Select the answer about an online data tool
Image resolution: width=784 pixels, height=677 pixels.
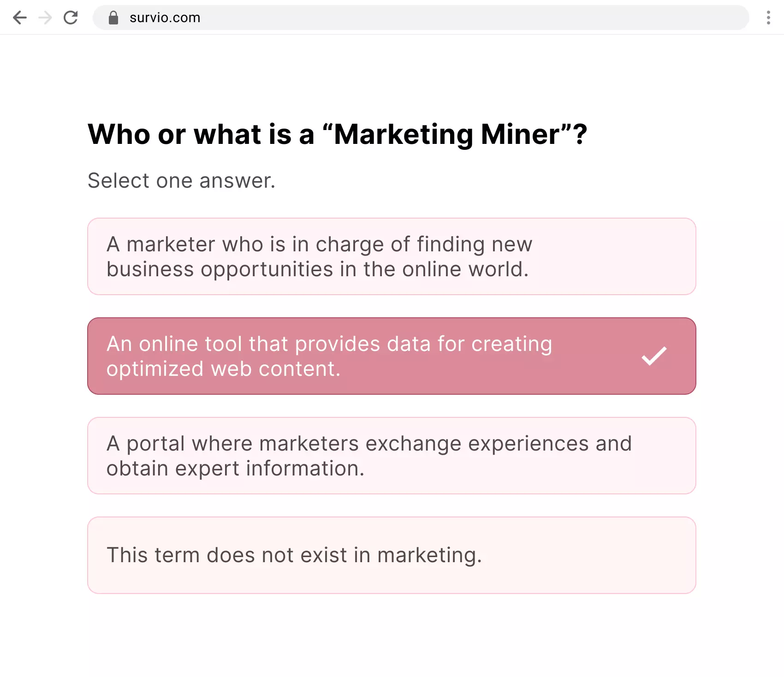(391, 356)
